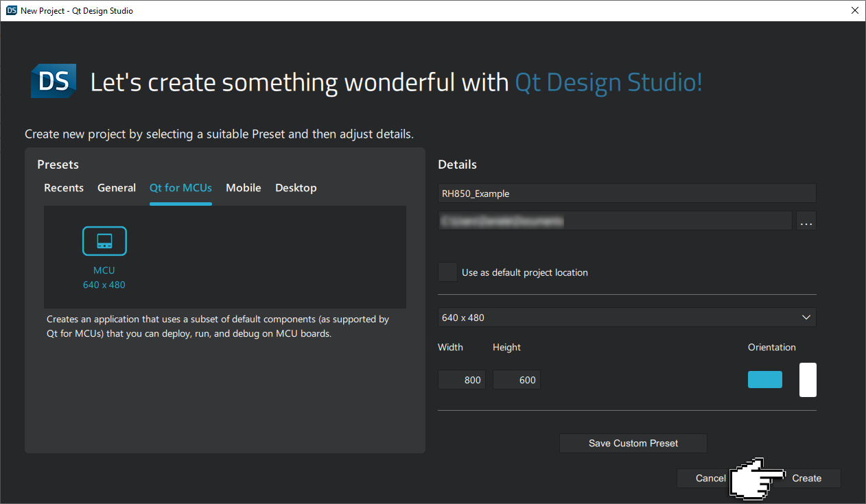This screenshot has width=866, height=504.
Task: Switch to the General presets tab
Action: pyautogui.click(x=117, y=187)
